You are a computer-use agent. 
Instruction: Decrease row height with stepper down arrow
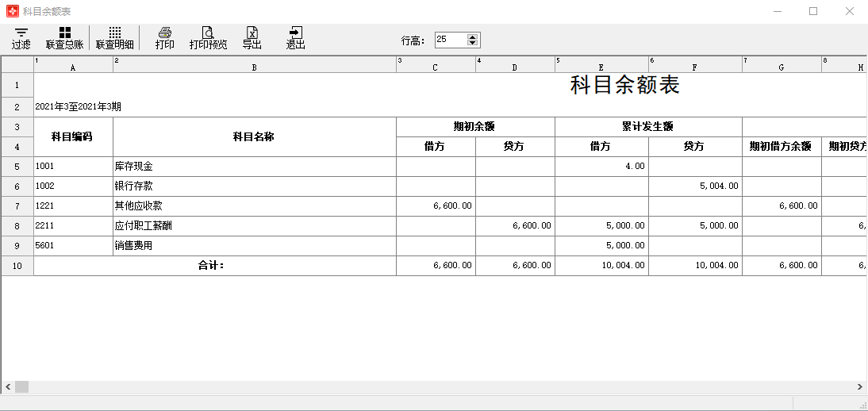click(x=472, y=43)
